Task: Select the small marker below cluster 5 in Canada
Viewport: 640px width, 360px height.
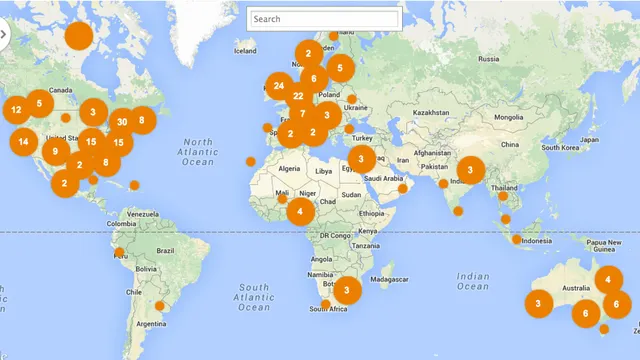Action: pyautogui.click(x=65, y=118)
